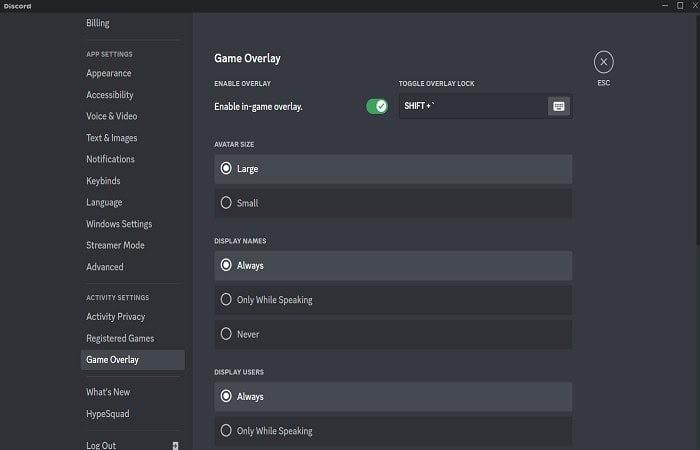Open Text & Images settings

point(112,138)
